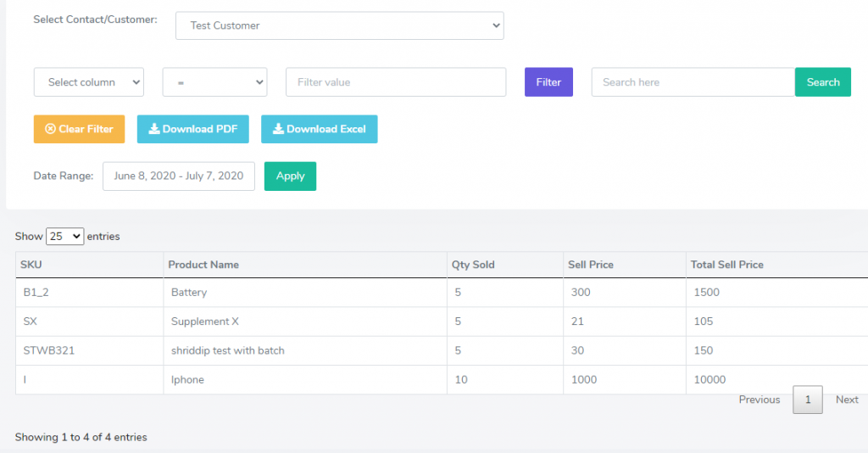Viewport: 868px width, 453px height.
Task: Change the Show entries count dropdown
Action: coord(64,237)
